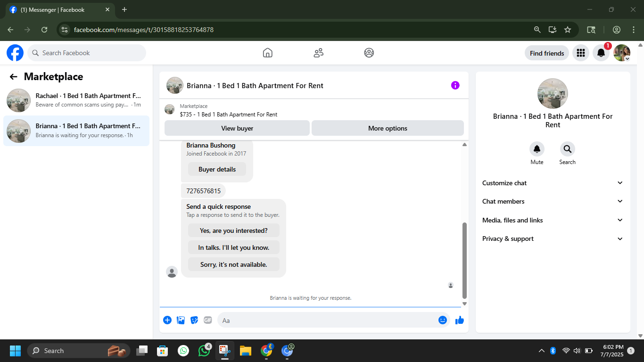Open a new browser tab

click(124, 9)
